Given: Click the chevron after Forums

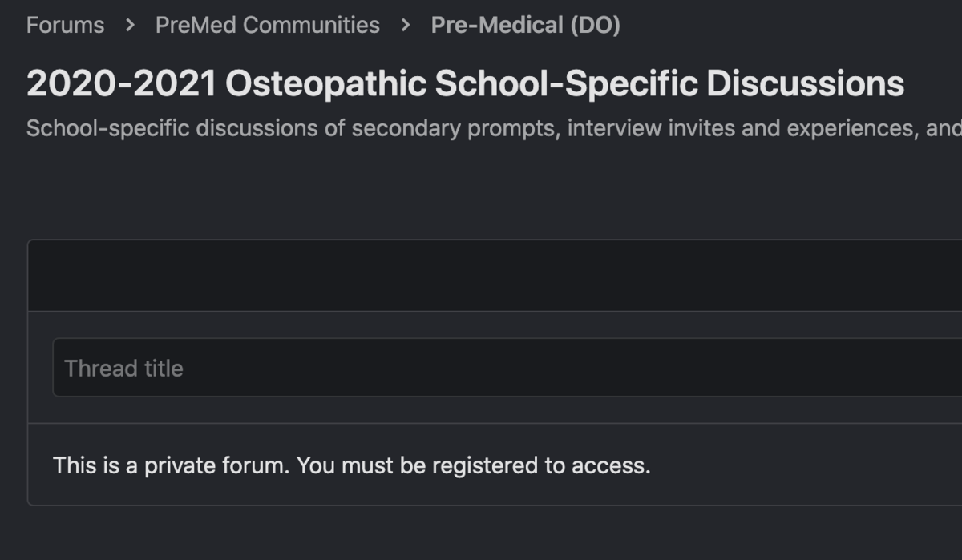Looking at the screenshot, I should (x=130, y=26).
